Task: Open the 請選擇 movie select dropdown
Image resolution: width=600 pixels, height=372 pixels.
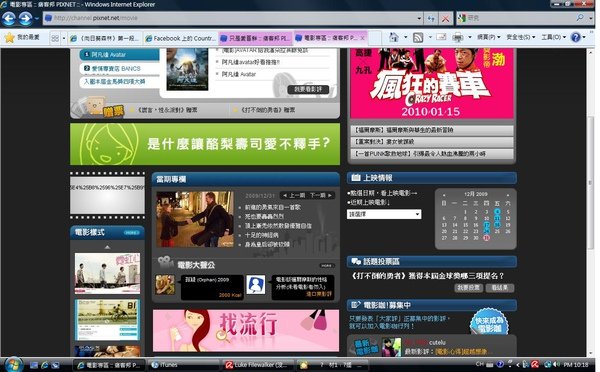Action: coord(384,214)
